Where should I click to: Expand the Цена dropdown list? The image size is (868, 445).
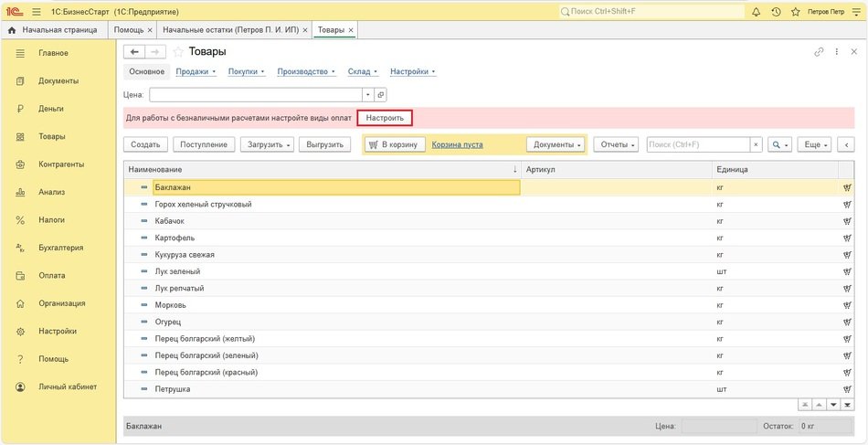[x=367, y=94]
